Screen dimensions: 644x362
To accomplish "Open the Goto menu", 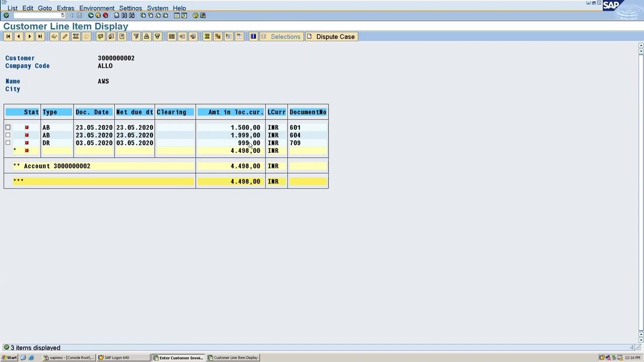I will [45, 8].
